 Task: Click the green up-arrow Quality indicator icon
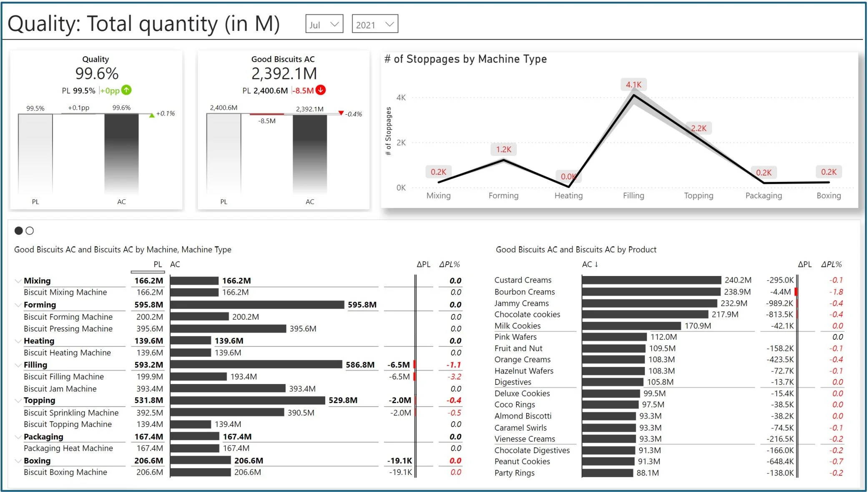pos(126,90)
